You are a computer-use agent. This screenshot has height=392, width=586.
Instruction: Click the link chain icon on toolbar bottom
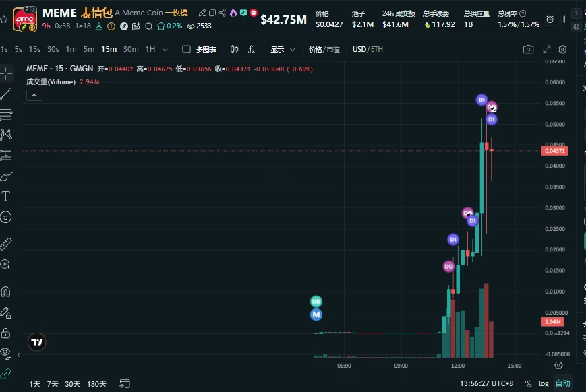5,374
